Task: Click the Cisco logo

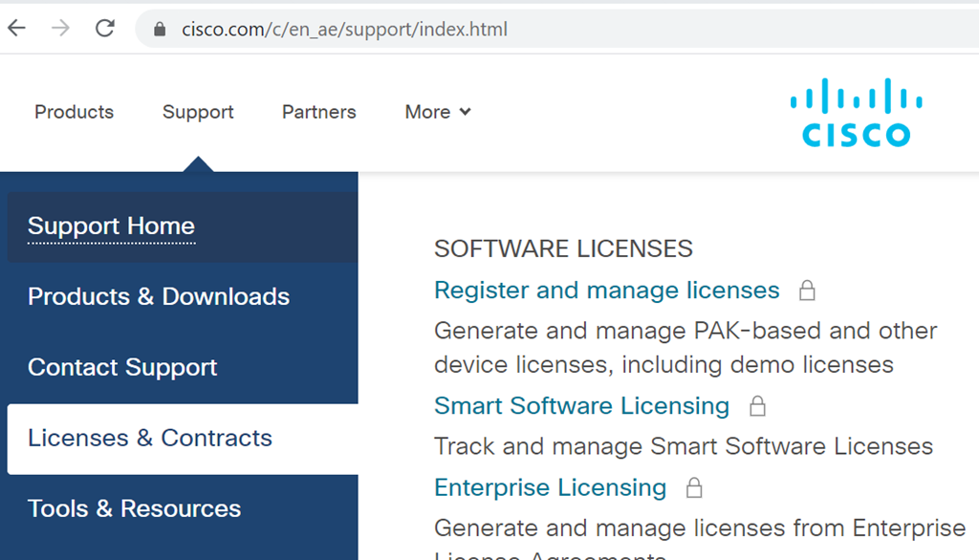Action: (856, 113)
